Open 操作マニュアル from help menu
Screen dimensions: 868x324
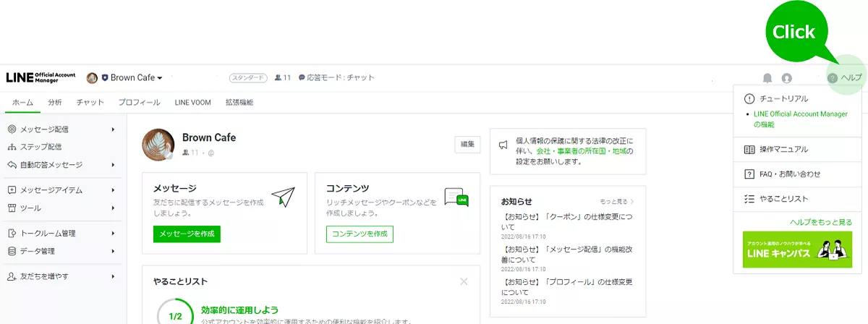coord(784,150)
